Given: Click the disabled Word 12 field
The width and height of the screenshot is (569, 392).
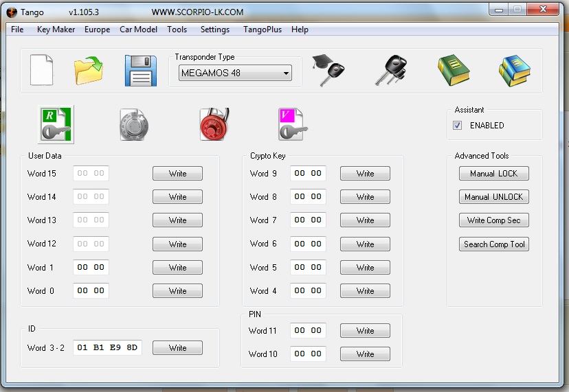Looking at the screenshot, I should coord(91,244).
